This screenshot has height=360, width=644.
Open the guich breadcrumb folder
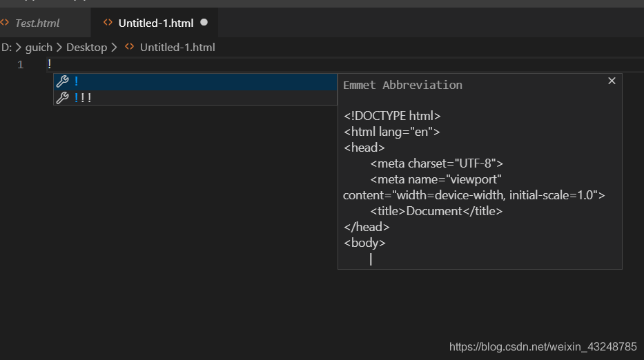pyautogui.click(x=39, y=48)
